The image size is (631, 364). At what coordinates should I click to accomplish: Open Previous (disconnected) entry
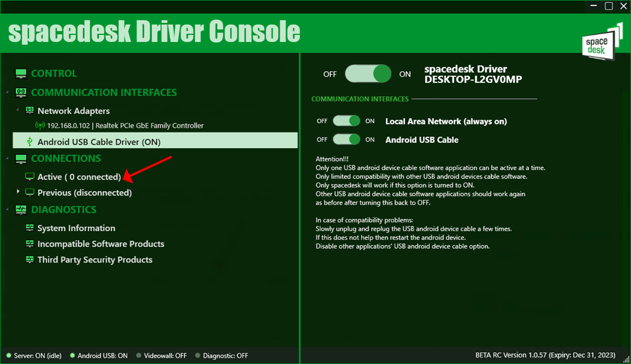click(84, 193)
